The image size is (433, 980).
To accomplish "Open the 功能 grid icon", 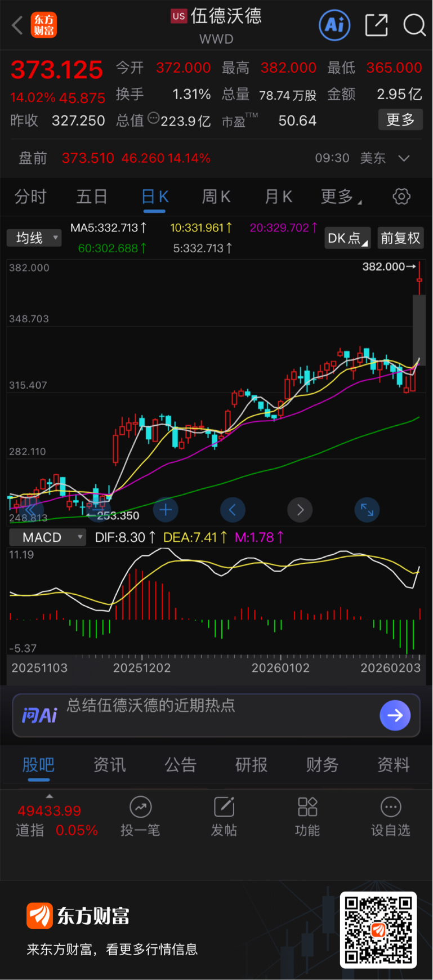I will point(307,807).
